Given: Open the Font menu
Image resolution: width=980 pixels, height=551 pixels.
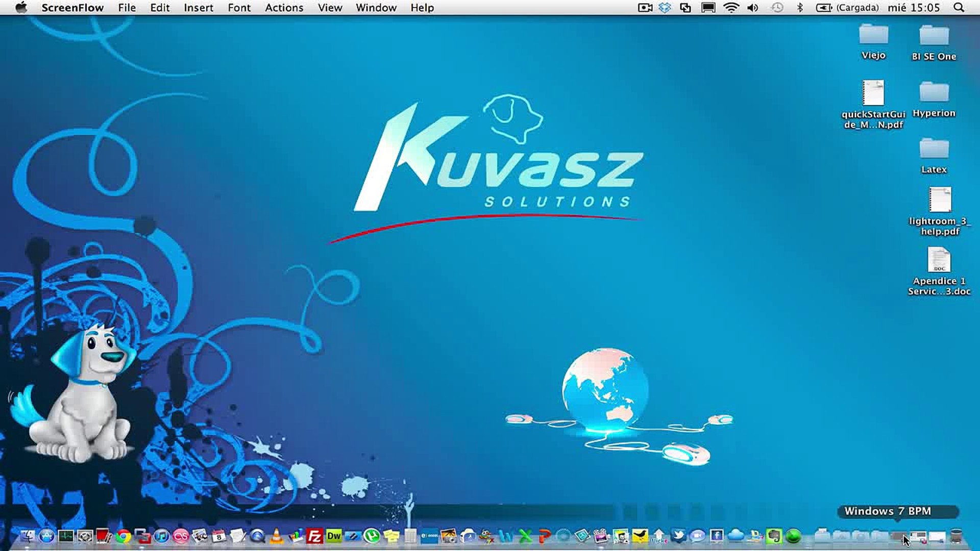Looking at the screenshot, I should click(x=239, y=8).
